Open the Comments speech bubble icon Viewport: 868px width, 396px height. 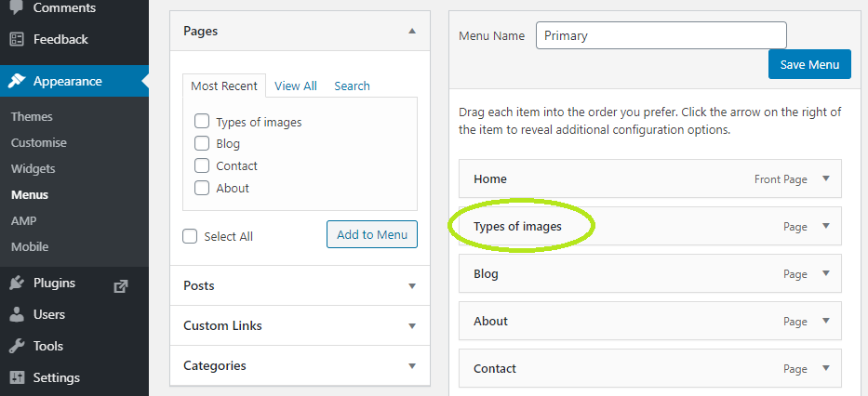coord(17,7)
